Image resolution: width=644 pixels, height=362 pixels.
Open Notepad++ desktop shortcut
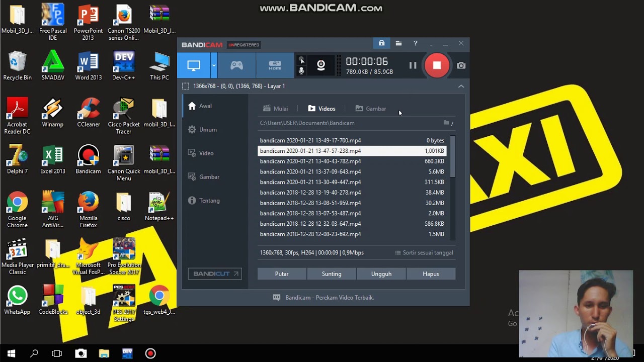[x=159, y=206]
